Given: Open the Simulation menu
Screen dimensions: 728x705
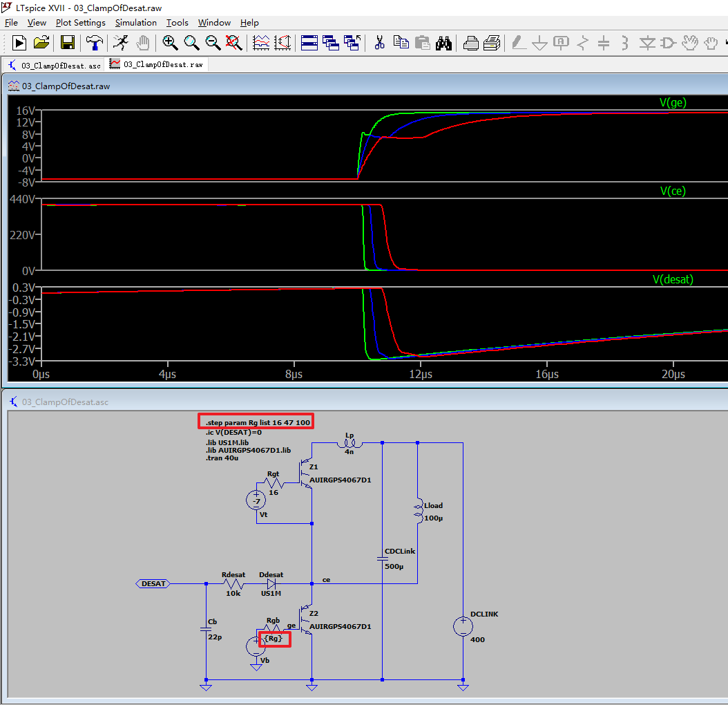Looking at the screenshot, I should (x=135, y=22).
